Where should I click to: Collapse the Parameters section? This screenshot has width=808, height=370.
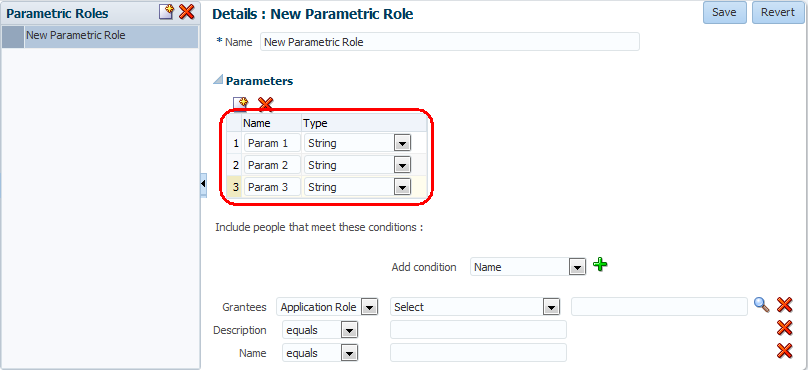218,80
